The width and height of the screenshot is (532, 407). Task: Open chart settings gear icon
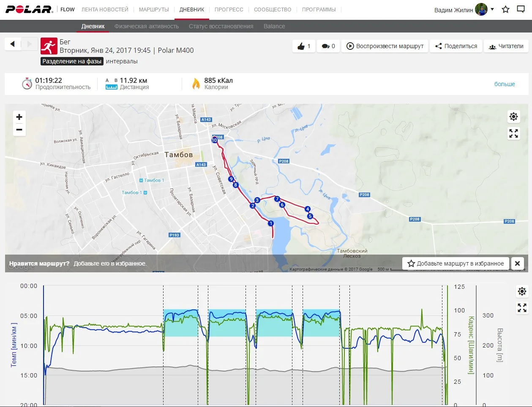pos(522,291)
